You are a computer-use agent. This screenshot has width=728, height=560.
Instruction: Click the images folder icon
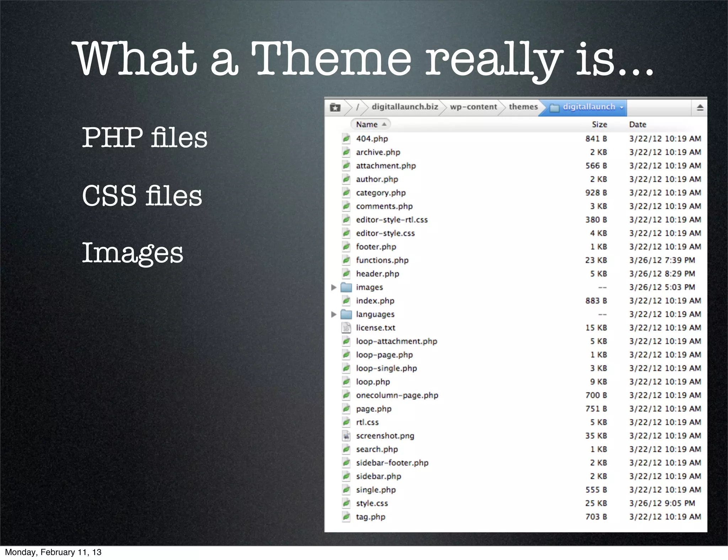coord(346,287)
